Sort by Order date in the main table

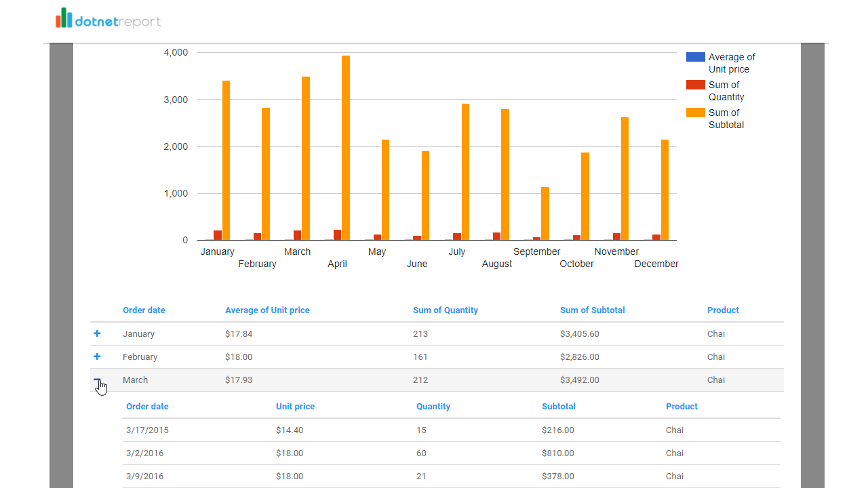(x=144, y=310)
